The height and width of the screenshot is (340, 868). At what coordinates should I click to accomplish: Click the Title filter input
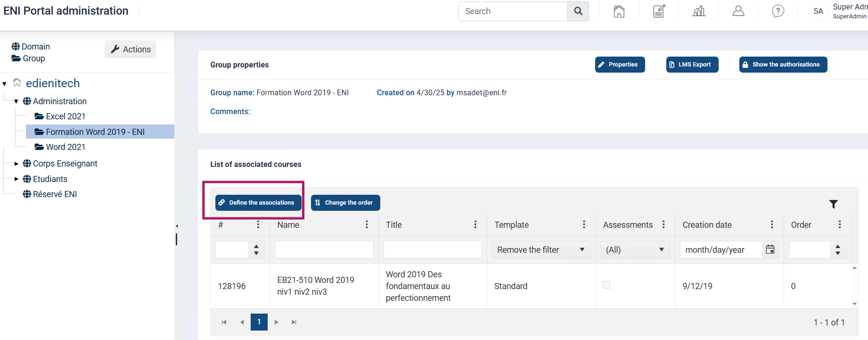433,249
